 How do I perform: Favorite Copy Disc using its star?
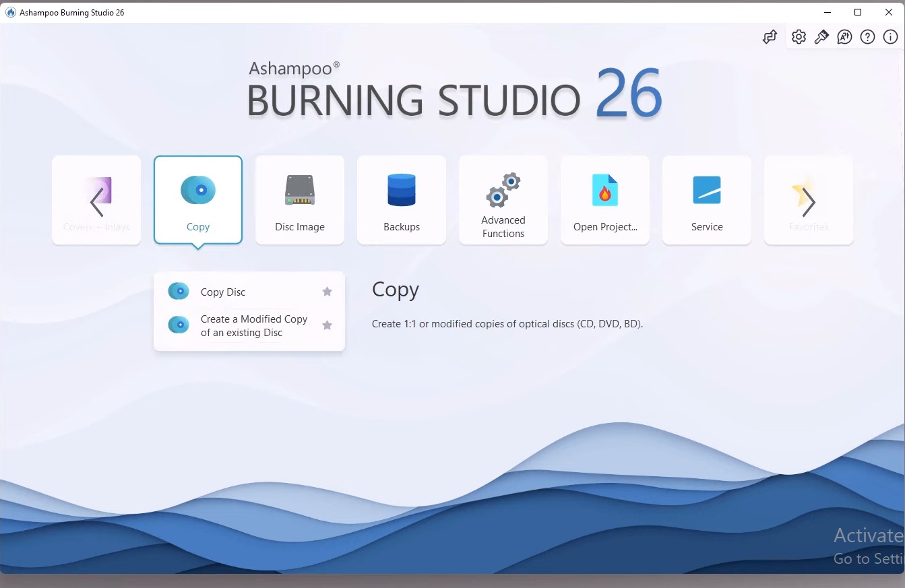[327, 292]
